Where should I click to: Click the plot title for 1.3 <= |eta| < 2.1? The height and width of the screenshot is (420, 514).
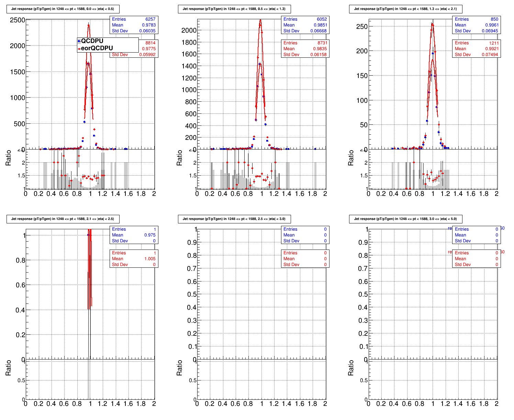(x=405, y=9)
